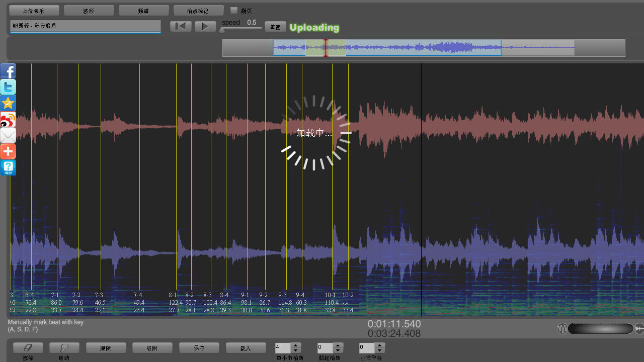Increase the 小节平移 stepper value

click(380, 345)
